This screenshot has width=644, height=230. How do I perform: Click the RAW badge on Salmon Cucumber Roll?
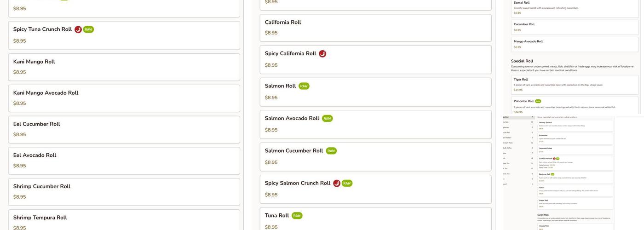(331, 151)
